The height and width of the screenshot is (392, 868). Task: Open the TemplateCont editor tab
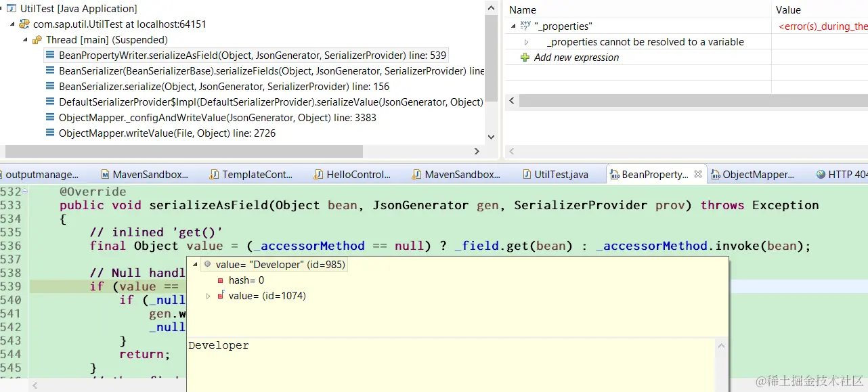pyautogui.click(x=251, y=175)
